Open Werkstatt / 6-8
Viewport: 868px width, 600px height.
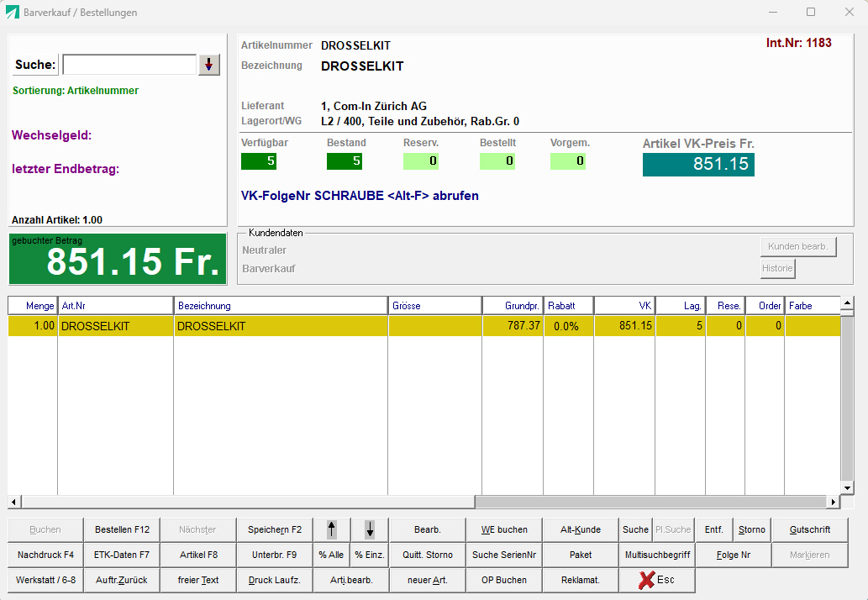pyautogui.click(x=45, y=580)
